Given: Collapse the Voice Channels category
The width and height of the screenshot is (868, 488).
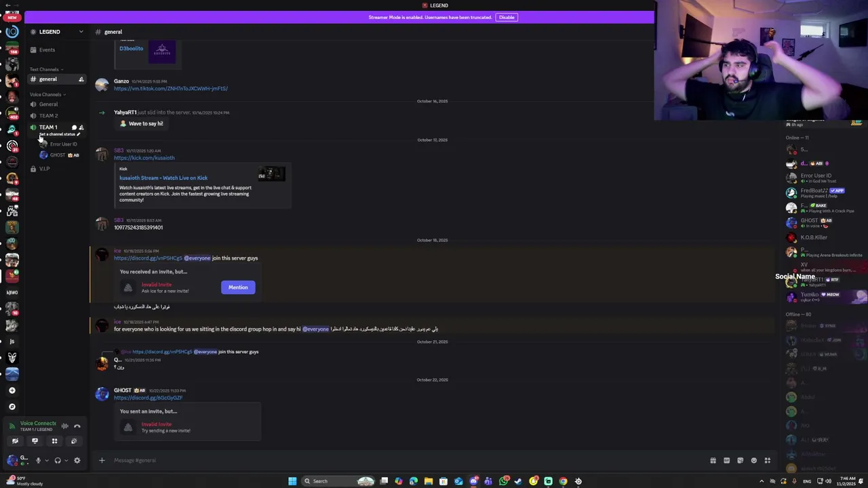Looking at the screenshot, I should pos(47,94).
